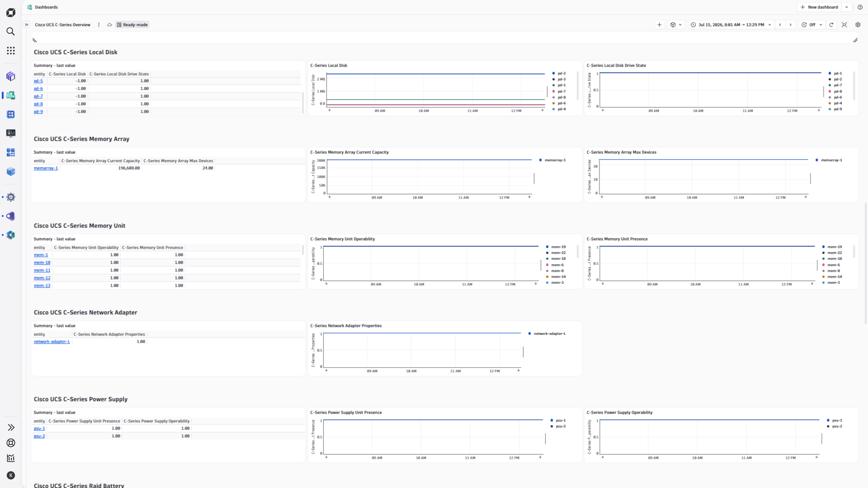Viewport: 868px width, 488px height.
Task: Click the Ready-made badge
Action: point(132,25)
